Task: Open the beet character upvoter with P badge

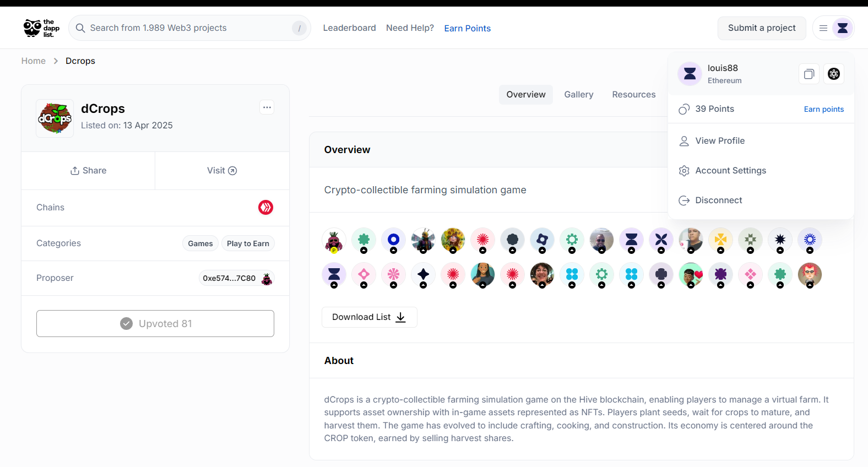Action: [x=334, y=241]
